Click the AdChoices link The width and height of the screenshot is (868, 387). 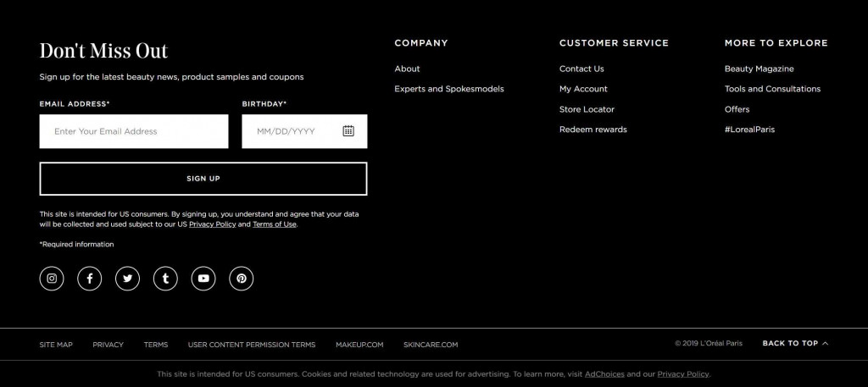coord(604,374)
